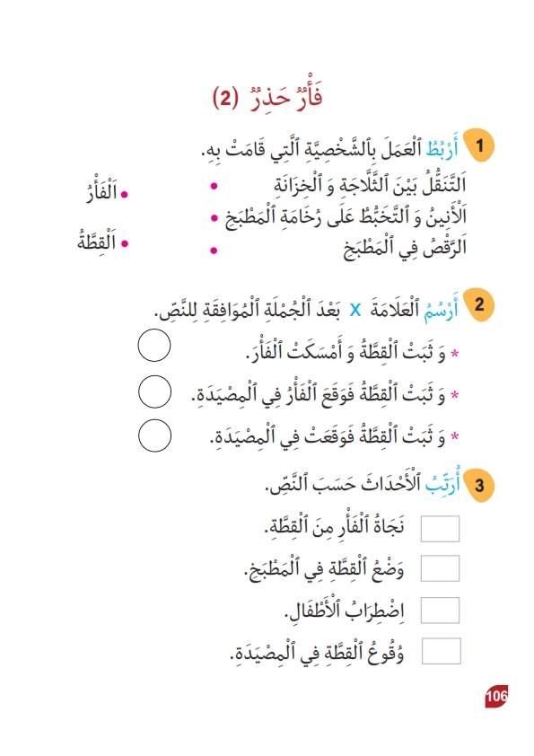Viewport: 534px width, 756px height.
Task: Click the box beside وَضْعُ الْقِطَّةِ فِي الْمَطْبَخِ
Action: [x=440, y=568]
